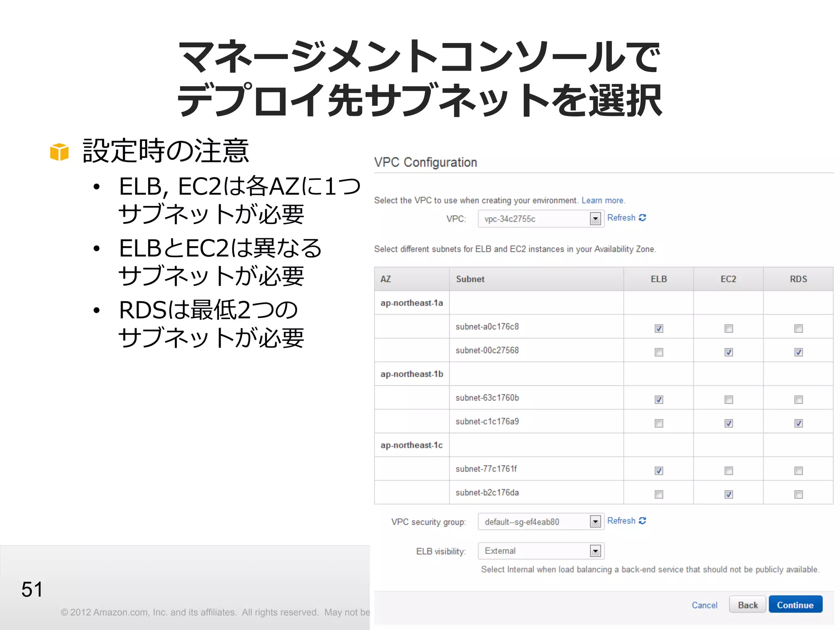Image resolution: width=840 pixels, height=630 pixels.
Task: Click the Refresh icon beside security group
Action: 642,520
